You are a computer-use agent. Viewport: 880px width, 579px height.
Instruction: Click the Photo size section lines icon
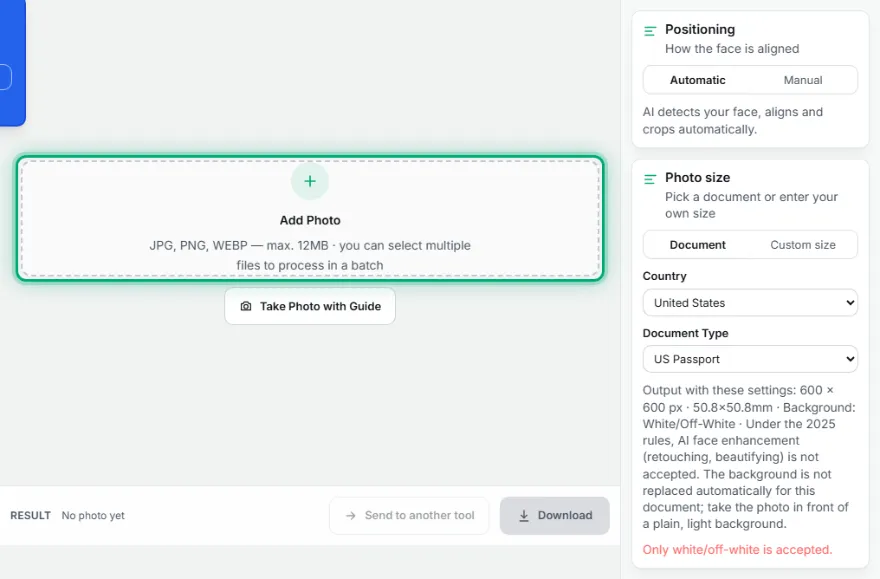(650, 179)
